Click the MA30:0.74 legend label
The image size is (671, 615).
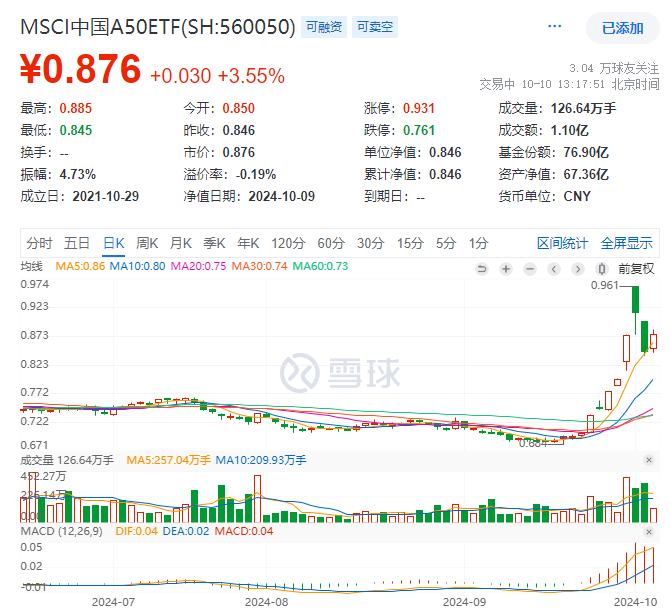[x=259, y=266]
